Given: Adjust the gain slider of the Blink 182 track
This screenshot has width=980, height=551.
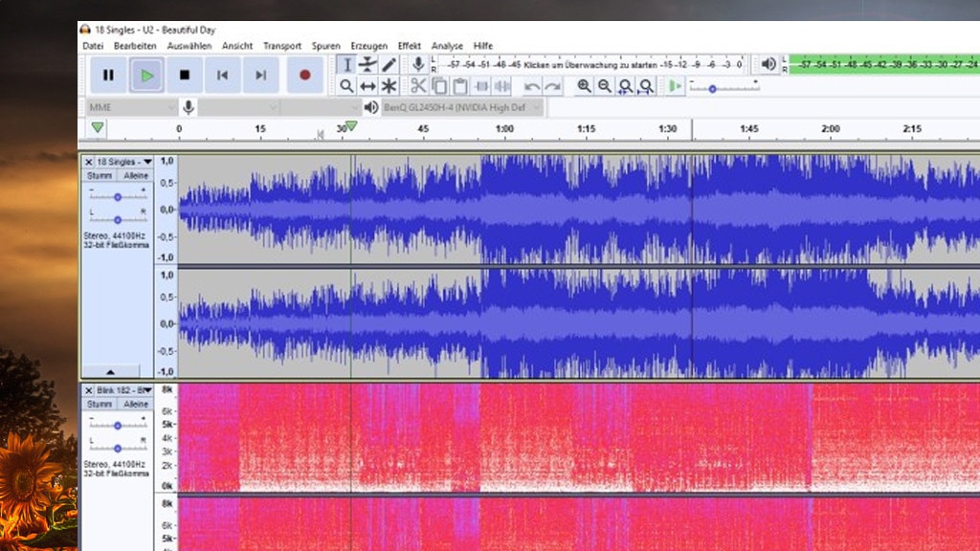Looking at the screenshot, I should pos(118,426).
